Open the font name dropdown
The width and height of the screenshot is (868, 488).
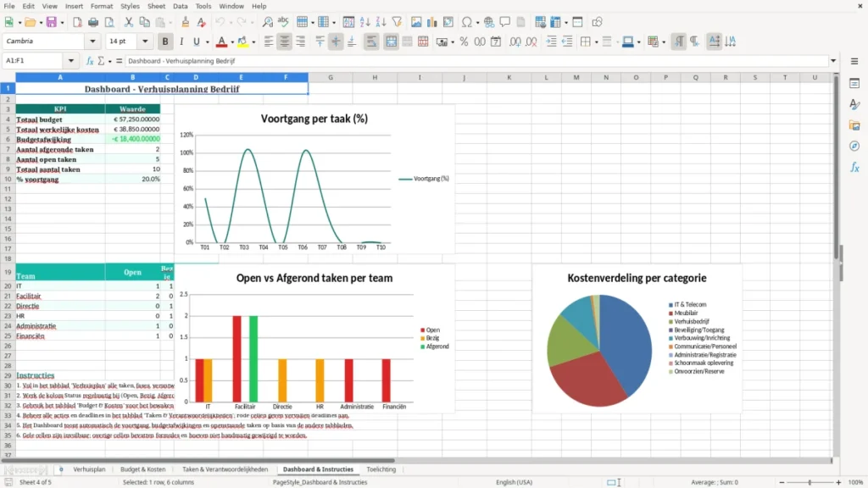[x=92, y=41]
